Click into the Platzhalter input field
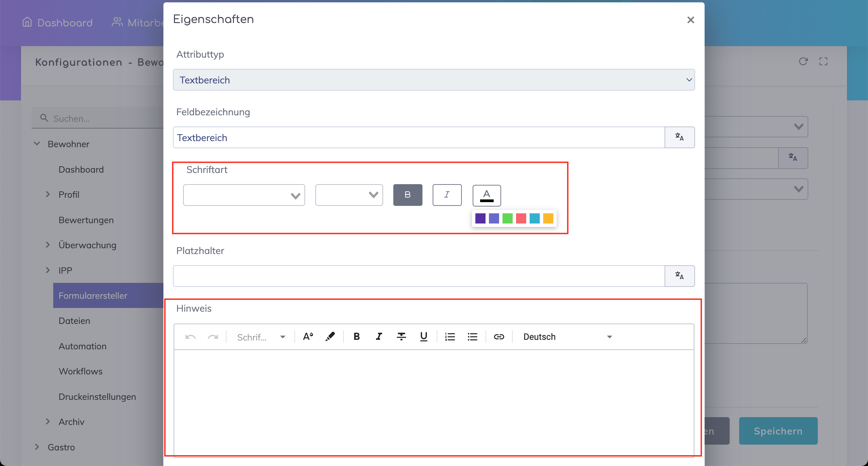Image resolution: width=868 pixels, height=466 pixels. [x=419, y=276]
